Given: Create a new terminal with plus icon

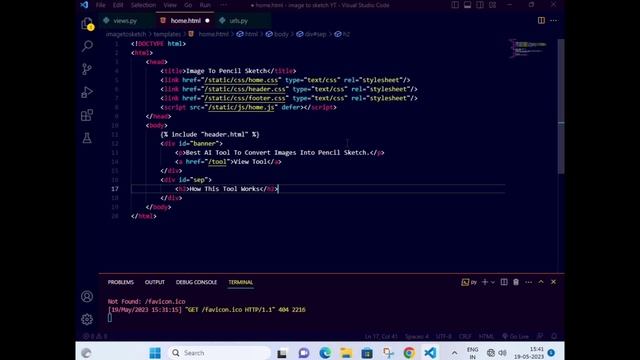Looking at the screenshot, I should pyautogui.click(x=485, y=282).
